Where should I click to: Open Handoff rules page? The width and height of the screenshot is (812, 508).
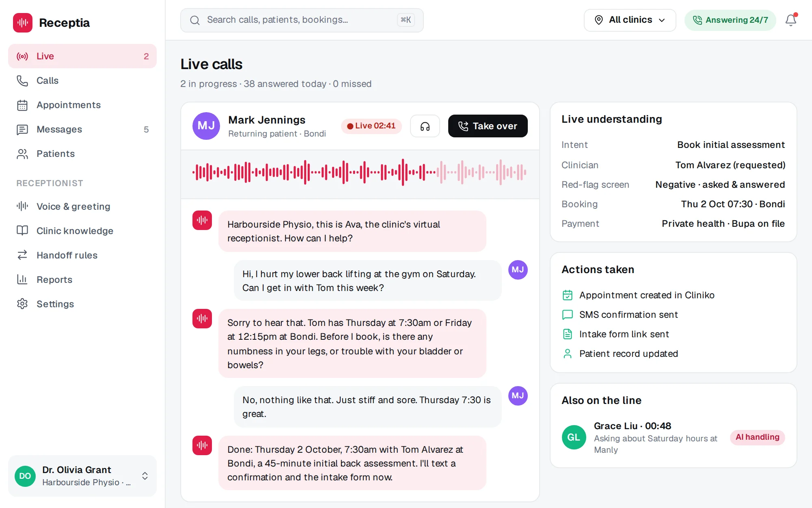coord(82,255)
